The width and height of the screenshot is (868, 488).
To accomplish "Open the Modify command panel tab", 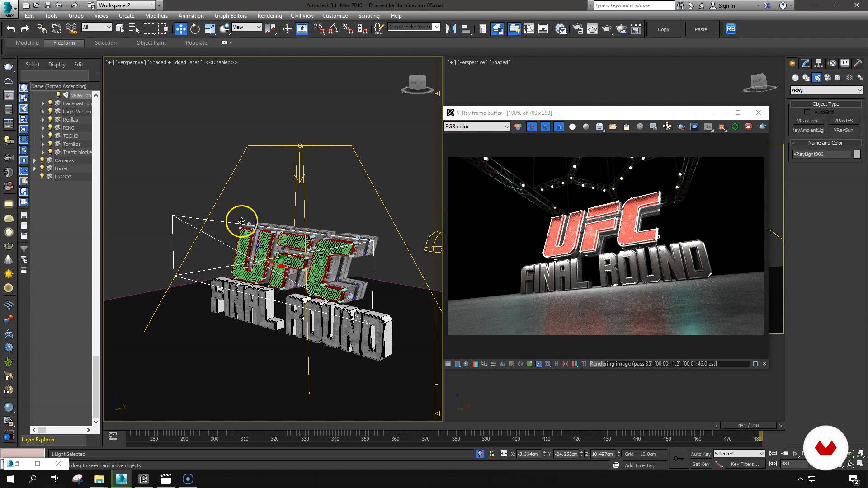I will [805, 63].
